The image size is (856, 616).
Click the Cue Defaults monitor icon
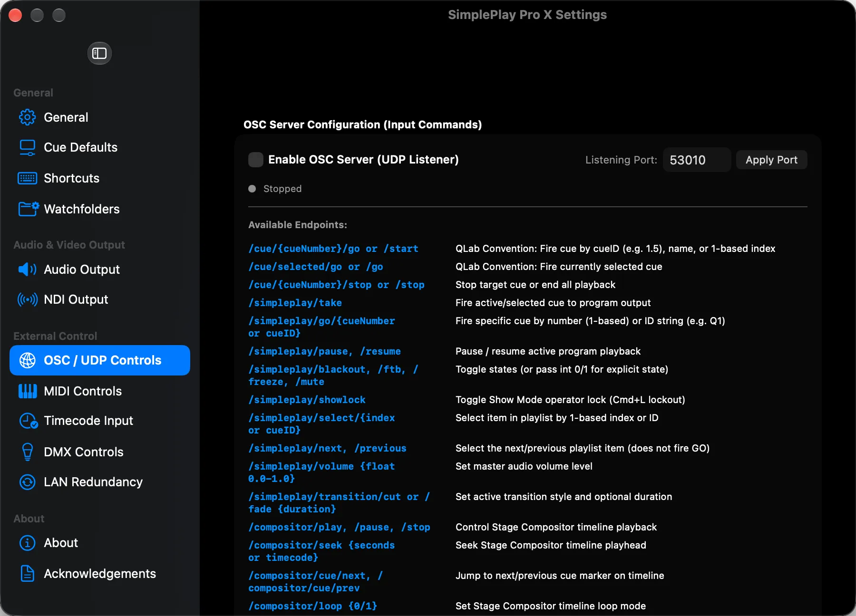point(27,147)
